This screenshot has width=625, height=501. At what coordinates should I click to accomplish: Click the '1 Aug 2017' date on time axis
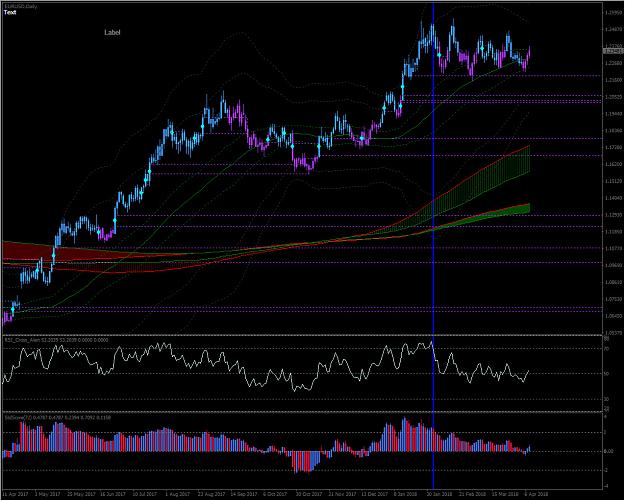pyautogui.click(x=178, y=494)
